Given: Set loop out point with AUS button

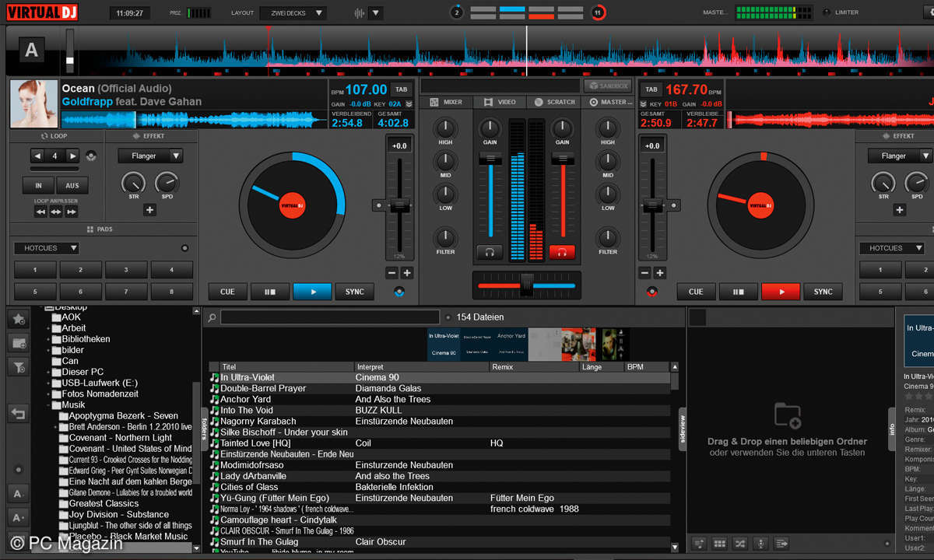Looking at the screenshot, I should tap(72, 186).
